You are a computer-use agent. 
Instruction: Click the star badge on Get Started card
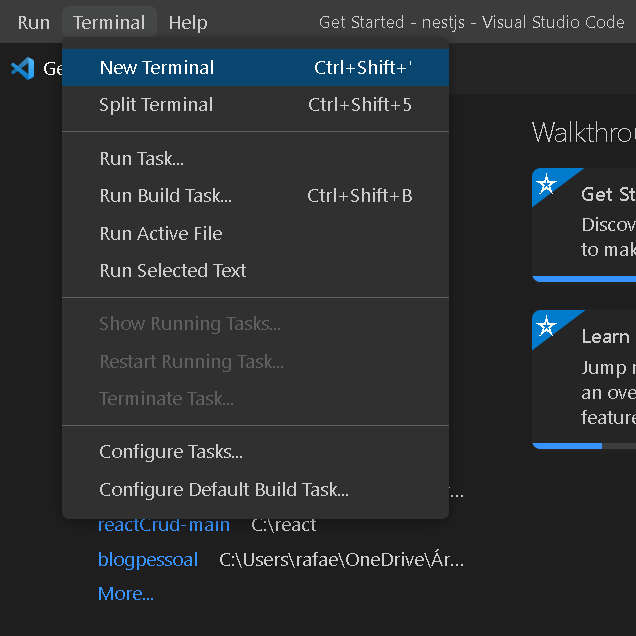click(546, 184)
